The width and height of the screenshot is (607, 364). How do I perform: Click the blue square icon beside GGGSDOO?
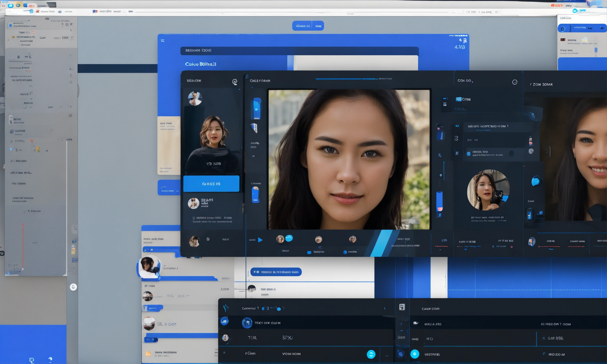pos(309,252)
